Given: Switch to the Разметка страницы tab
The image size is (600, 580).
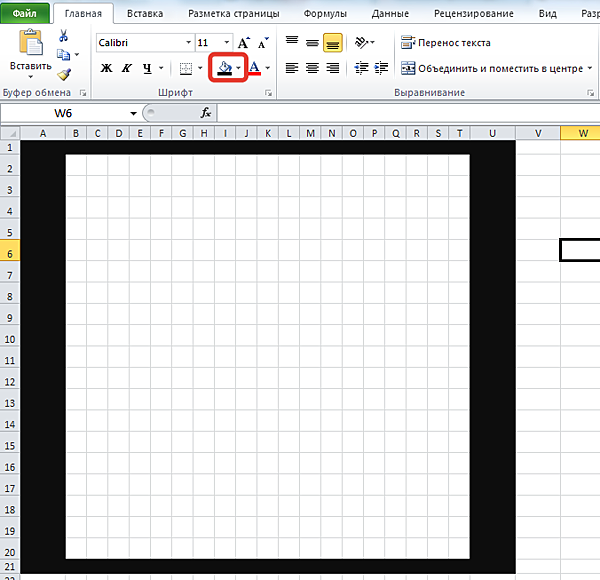Looking at the screenshot, I should 234,14.
